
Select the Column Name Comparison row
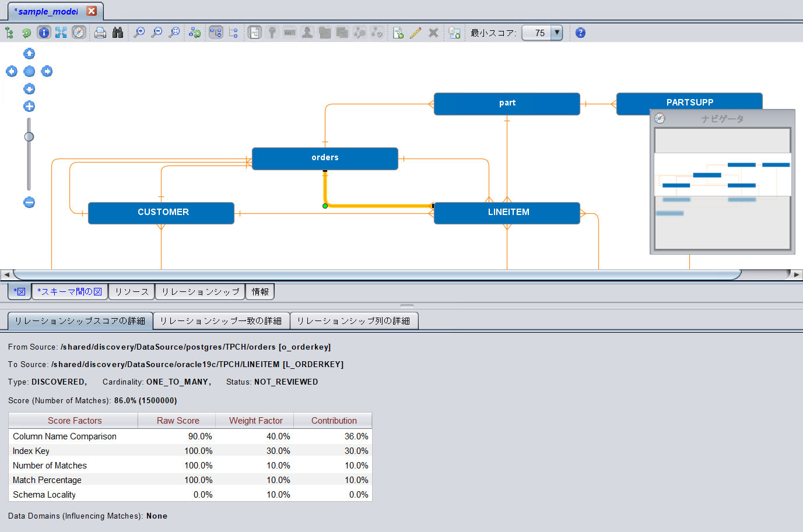click(191, 436)
